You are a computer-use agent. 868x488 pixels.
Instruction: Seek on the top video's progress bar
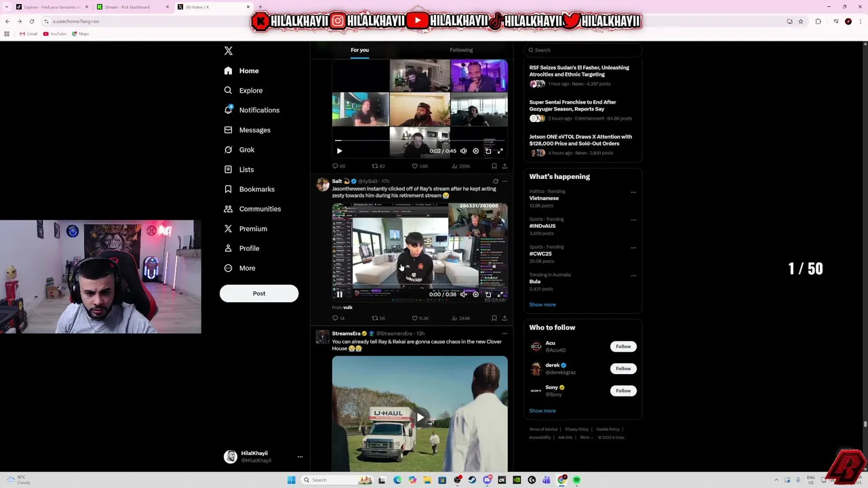click(419, 141)
